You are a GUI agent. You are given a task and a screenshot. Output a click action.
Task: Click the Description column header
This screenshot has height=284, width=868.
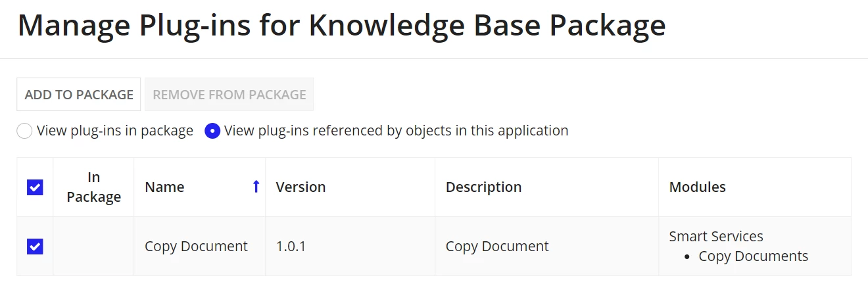pos(483,187)
